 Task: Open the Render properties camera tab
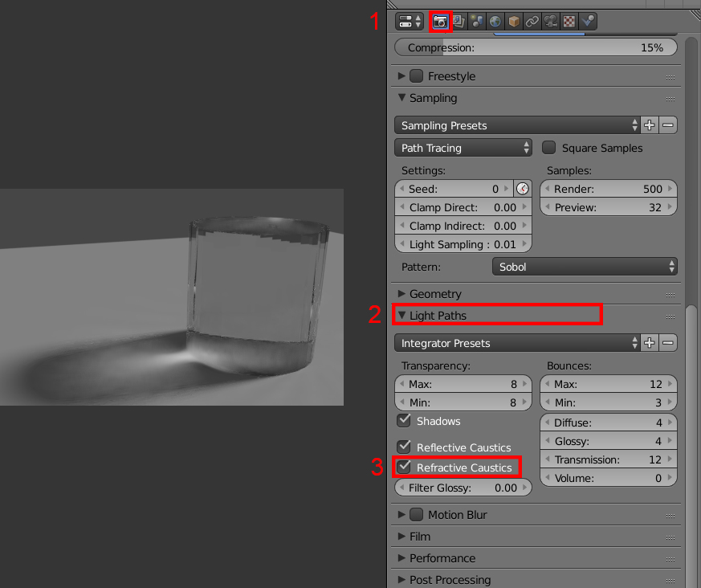pyautogui.click(x=440, y=22)
